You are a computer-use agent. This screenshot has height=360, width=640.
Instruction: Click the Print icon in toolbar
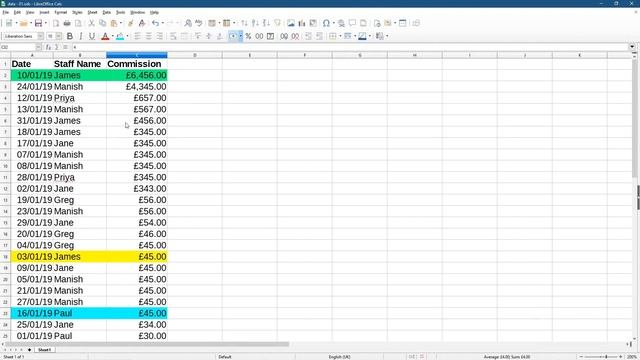point(67,23)
